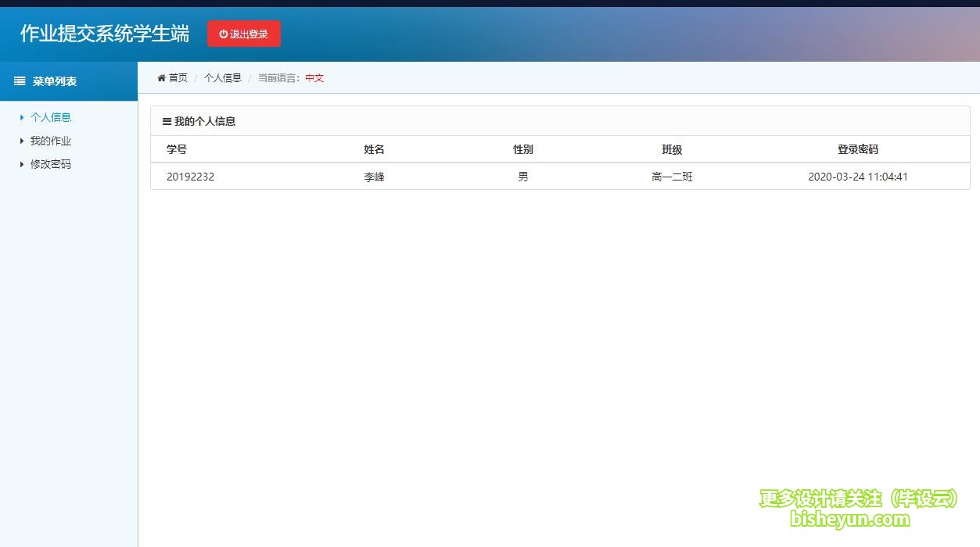This screenshot has height=547, width=980.
Task: Open 我的作业 in the sidebar menu
Action: (x=51, y=141)
